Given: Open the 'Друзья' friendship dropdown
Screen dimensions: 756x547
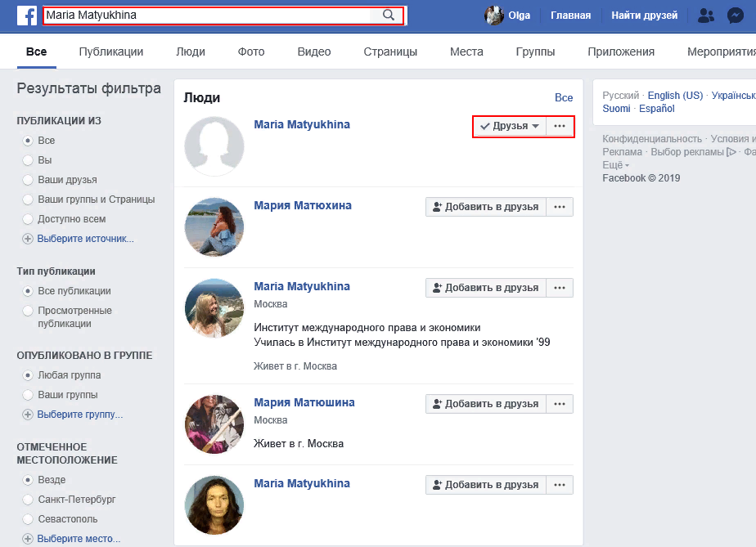Looking at the screenshot, I should (x=510, y=126).
